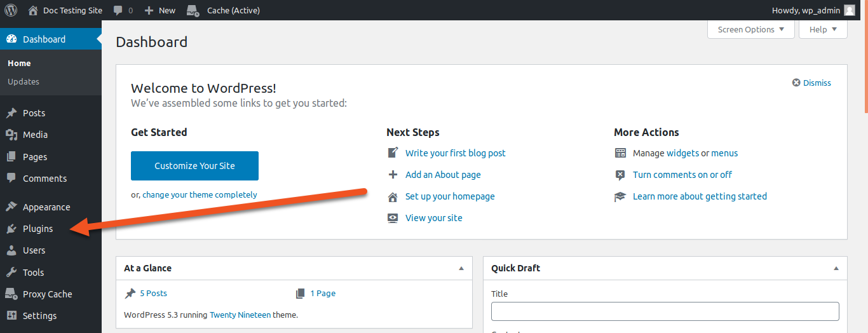
Task: Click the Media library sidebar icon
Action: coord(11,135)
